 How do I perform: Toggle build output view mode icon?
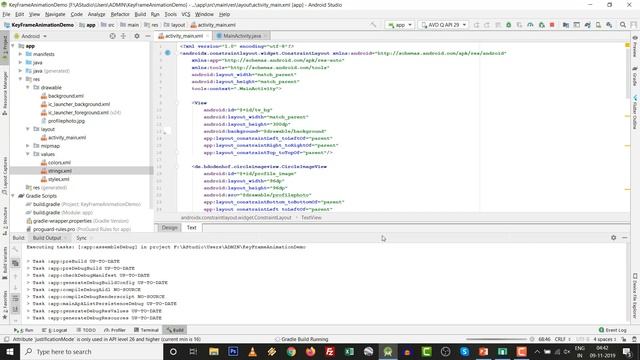coord(16,263)
